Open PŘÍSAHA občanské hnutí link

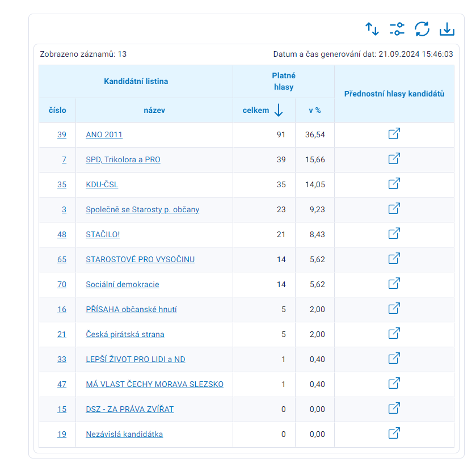[x=131, y=309]
